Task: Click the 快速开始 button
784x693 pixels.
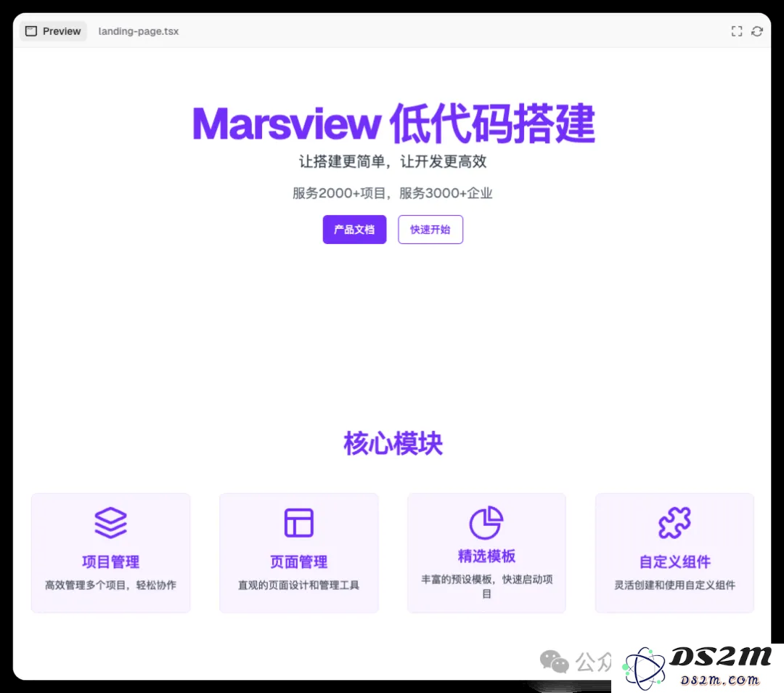Action: pyautogui.click(x=430, y=230)
